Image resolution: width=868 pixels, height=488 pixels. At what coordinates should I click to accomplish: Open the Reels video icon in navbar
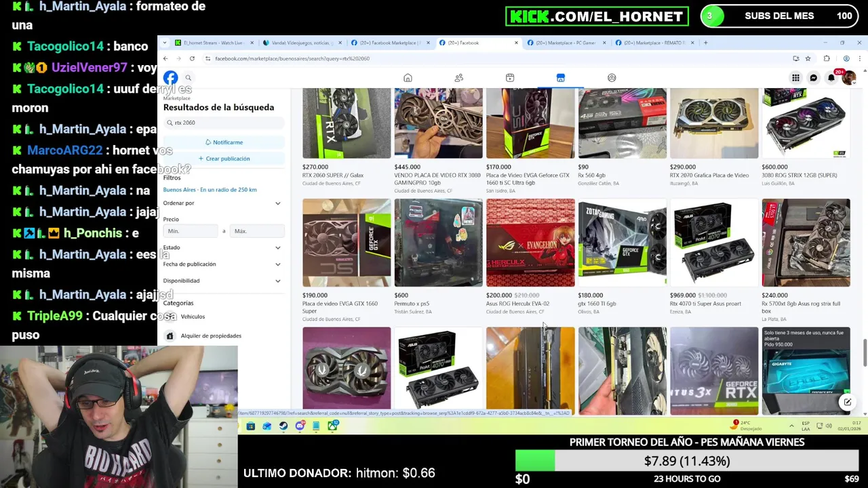510,78
